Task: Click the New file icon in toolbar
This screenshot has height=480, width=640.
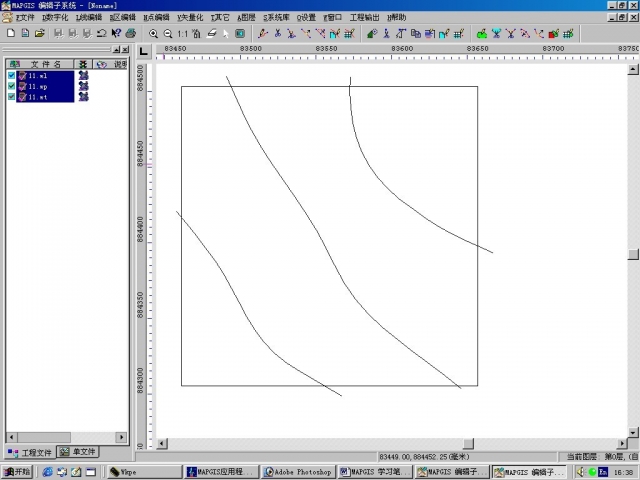Action: coord(10,33)
